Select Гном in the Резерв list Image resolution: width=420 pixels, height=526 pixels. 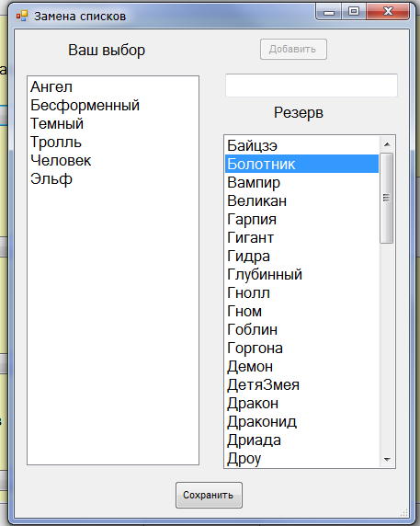click(x=301, y=312)
